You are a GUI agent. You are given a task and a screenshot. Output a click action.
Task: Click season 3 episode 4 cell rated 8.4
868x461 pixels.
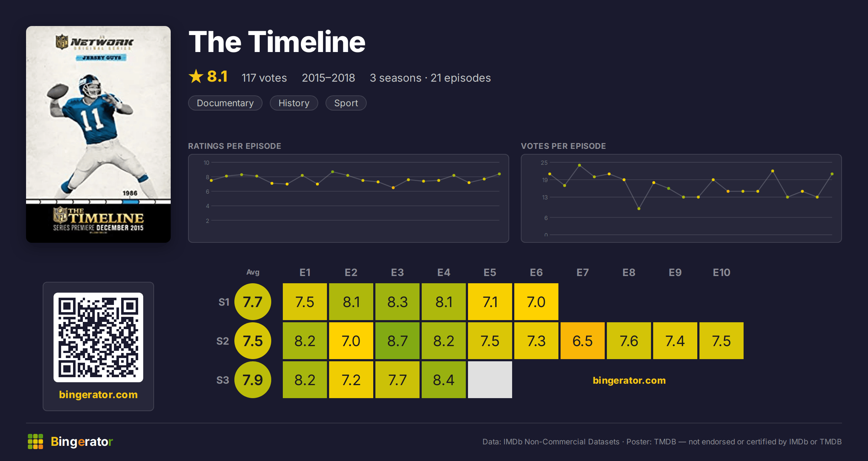pyautogui.click(x=444, y=380)
